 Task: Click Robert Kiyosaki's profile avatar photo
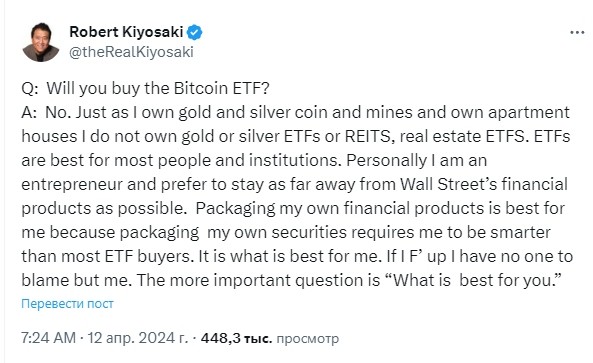[41, 42]
